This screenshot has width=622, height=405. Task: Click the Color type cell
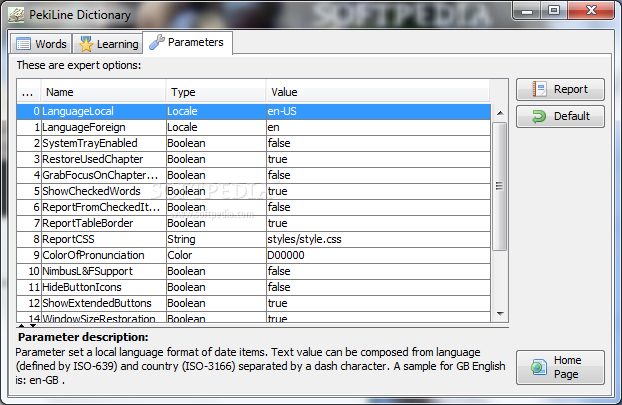(216, 255)
